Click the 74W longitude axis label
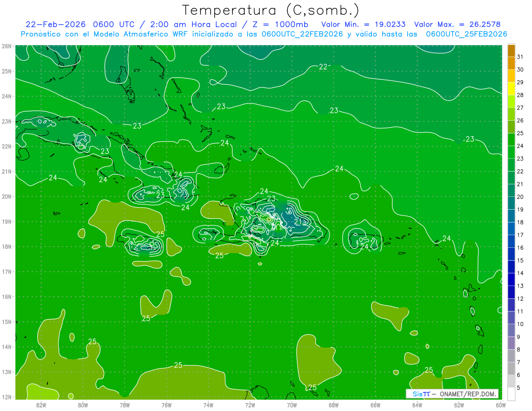This screenshot has width=532, height=411. point(208,405)
